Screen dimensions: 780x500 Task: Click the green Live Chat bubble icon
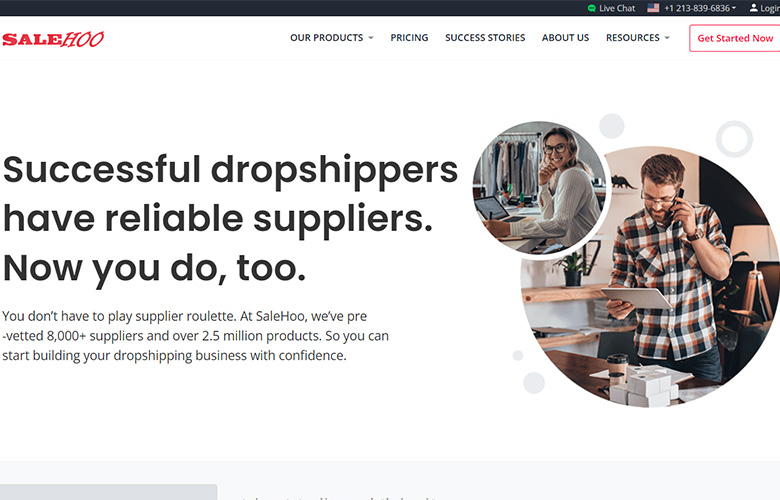point(591,8)
